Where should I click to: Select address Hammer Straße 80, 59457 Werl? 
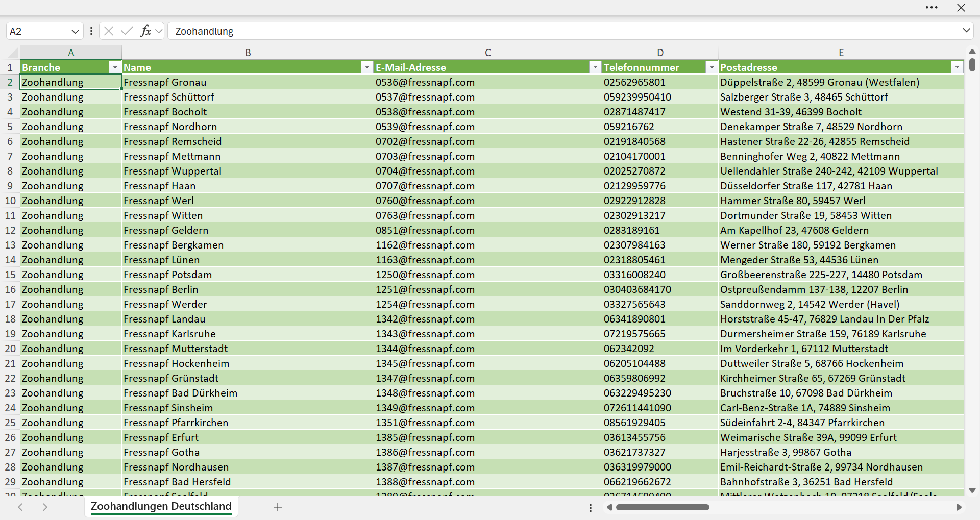point(841,201)
